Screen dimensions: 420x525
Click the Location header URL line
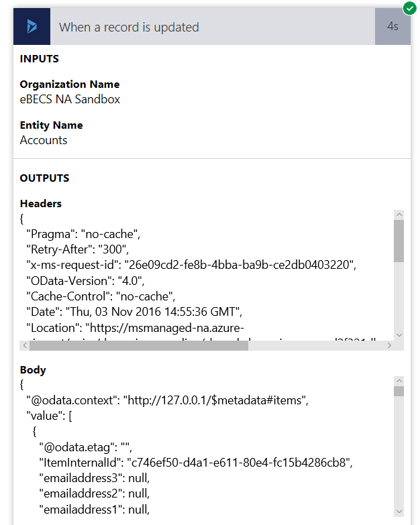(x=136, y=328)
